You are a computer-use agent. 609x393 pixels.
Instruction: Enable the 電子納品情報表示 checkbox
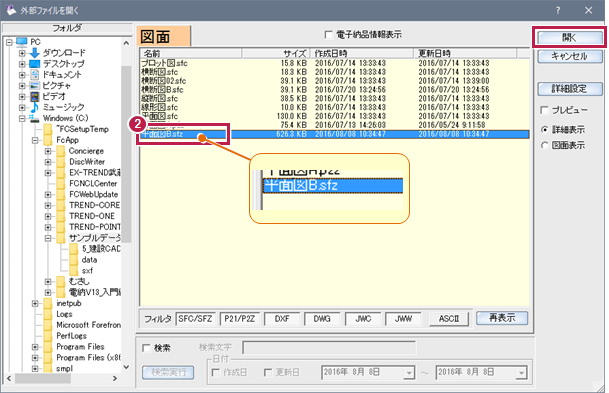(329, 35)
